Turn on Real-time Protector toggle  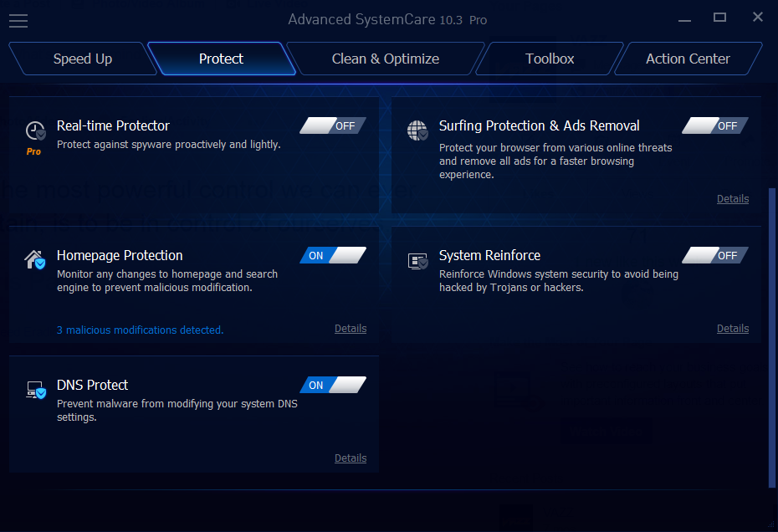(x=333, y=125)
